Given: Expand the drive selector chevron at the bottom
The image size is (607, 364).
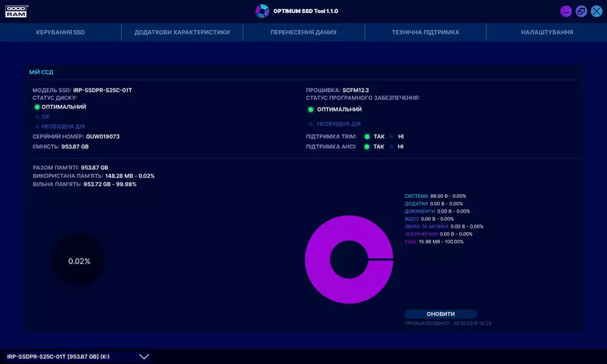Looking at the screenshot, I should pos(144,356).
